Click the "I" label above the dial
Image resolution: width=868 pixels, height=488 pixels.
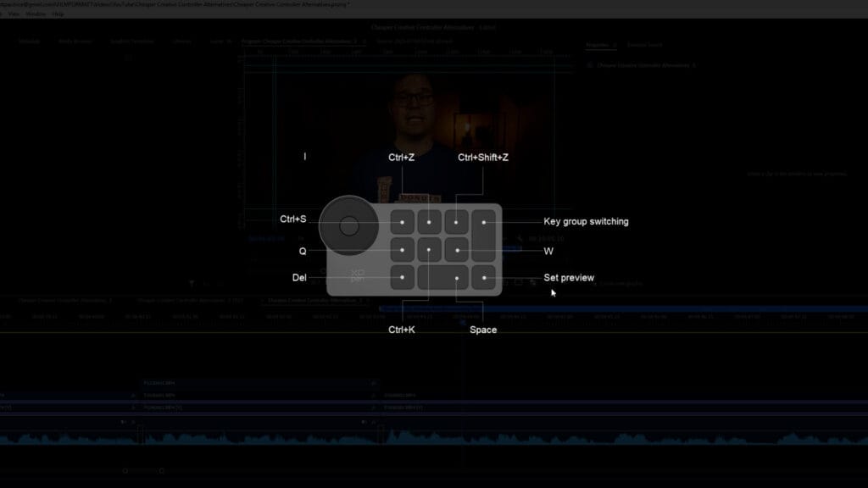(304, 157)
